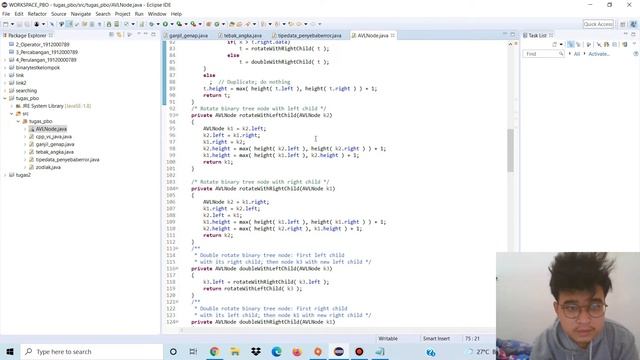The image size is (640, 360).
Task: Close the AVLNode.java editor tab
Action: [x=393, y=36]
